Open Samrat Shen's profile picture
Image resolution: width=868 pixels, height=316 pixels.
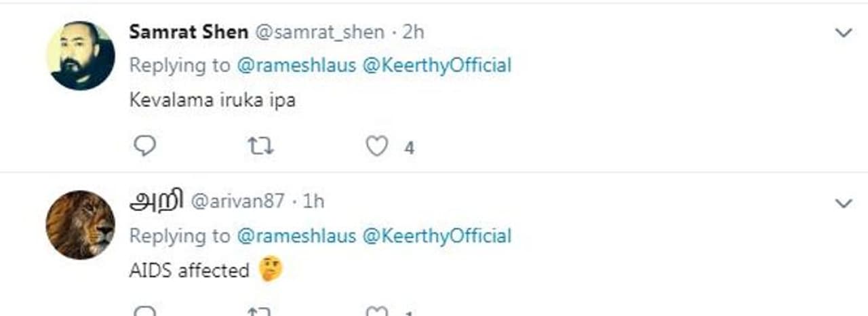[x=80, y=56]
